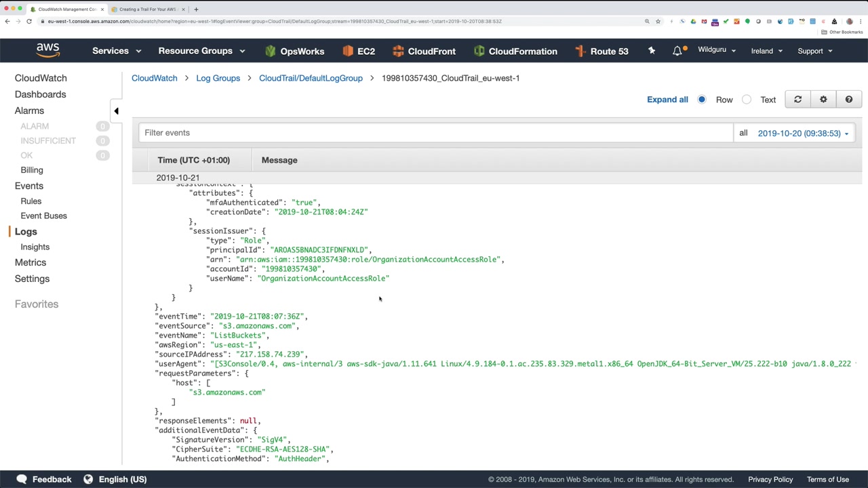Open the Wildguru account dropdown
Image resolution: width=868 pixels, height=488 pixels.
(x=717, y=50)
